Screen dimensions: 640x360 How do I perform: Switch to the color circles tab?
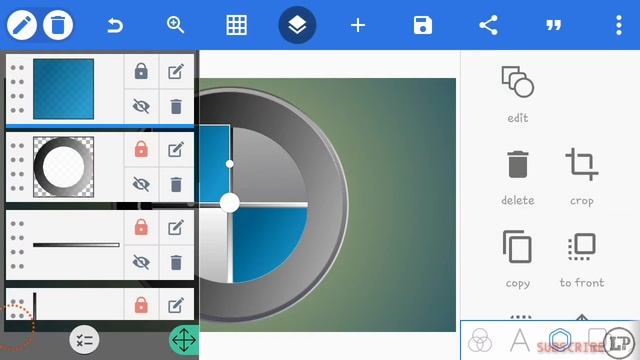tap(480, 340)
